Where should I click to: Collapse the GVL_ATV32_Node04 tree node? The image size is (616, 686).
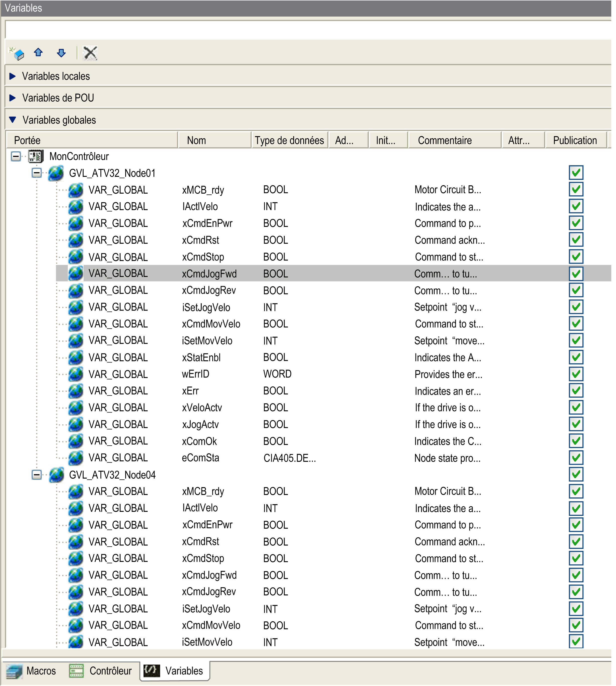click(x=37, y=475)
